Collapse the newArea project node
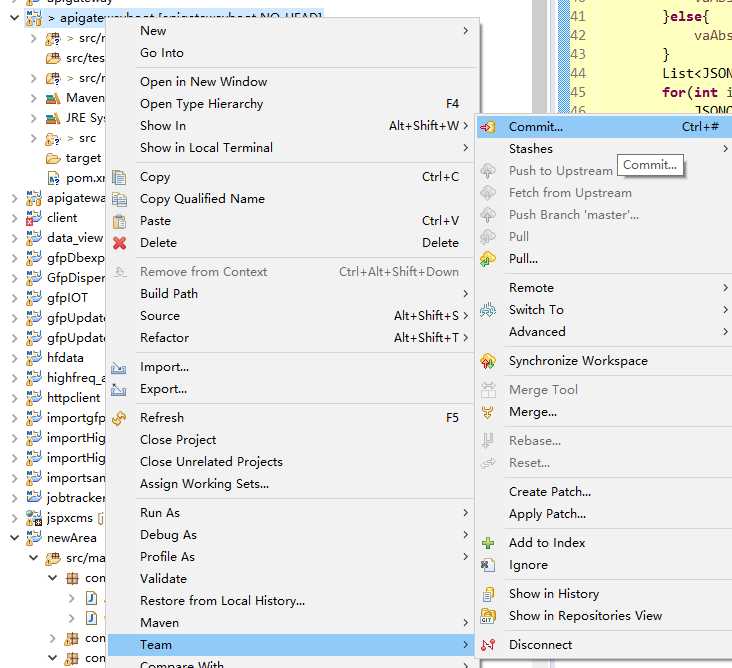Image resolution: width=732 pixels, height=668 pixels. tap(14, 538)
